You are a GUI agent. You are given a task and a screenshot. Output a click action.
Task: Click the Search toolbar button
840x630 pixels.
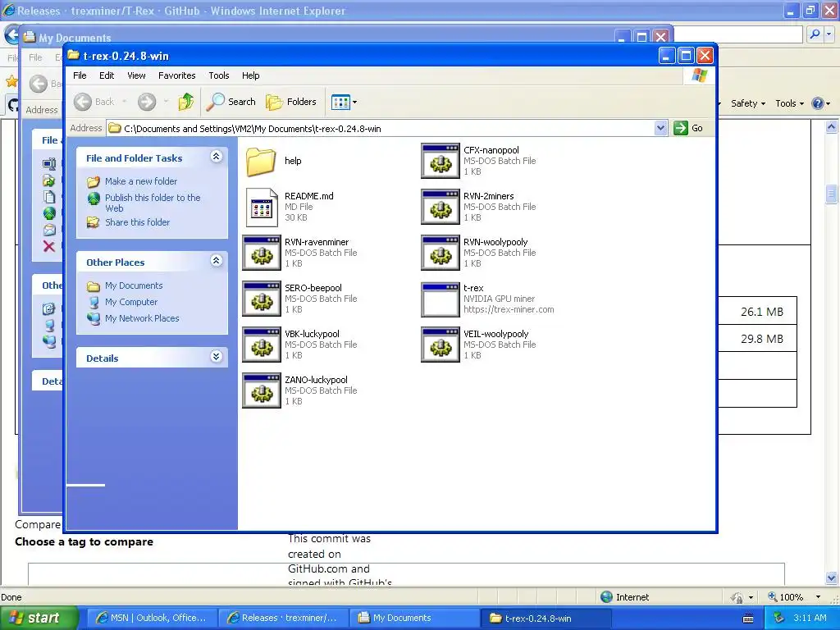click(x=231, y=101)
